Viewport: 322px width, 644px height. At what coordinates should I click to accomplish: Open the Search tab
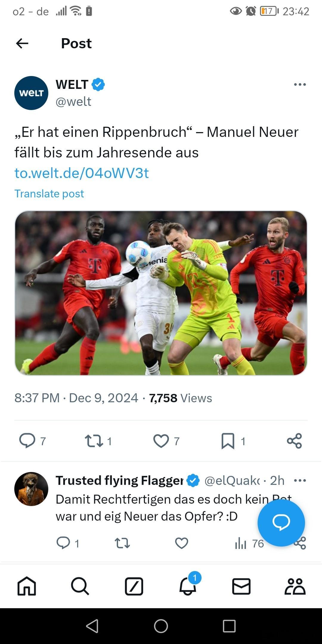point(80,586)
